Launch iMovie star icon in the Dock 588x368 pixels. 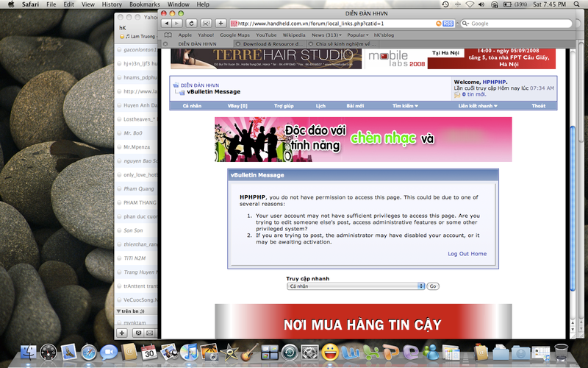pos(229,353)
